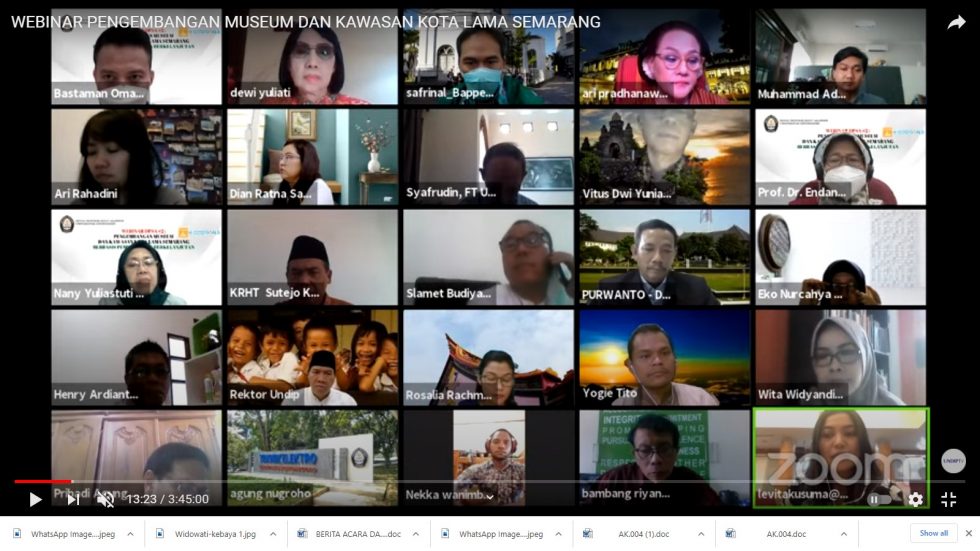Click the UNDIP channel watermark logo
Screen dimensions: 980x551
(x=953, y=460)
